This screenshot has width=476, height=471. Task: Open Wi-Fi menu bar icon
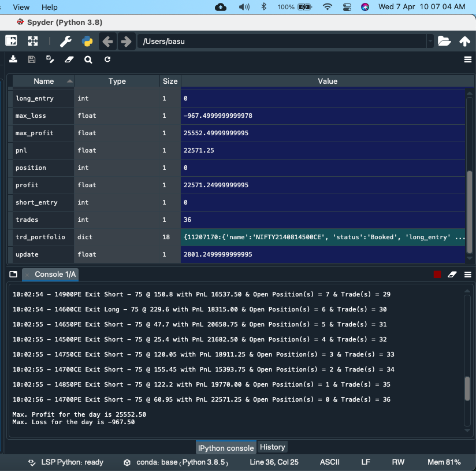click(x=327, y=7)
